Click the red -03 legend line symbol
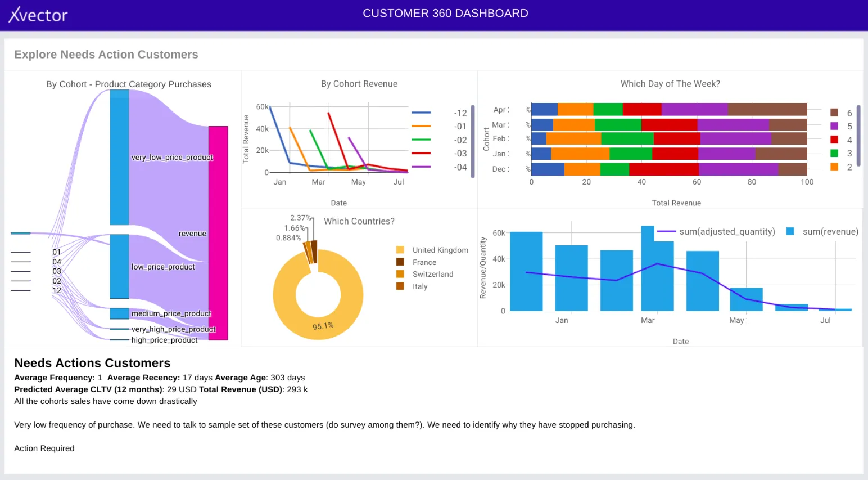Viewport: 868px width, 480px height. 421,153
